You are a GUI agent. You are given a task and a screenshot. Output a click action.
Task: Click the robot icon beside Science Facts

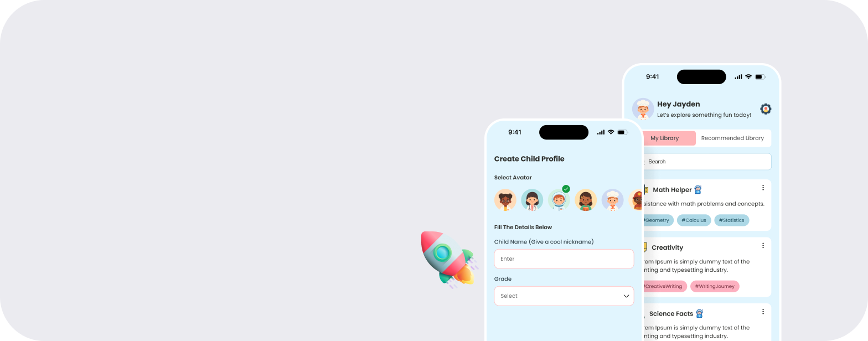pyautogui.click(x=699, y=313)
